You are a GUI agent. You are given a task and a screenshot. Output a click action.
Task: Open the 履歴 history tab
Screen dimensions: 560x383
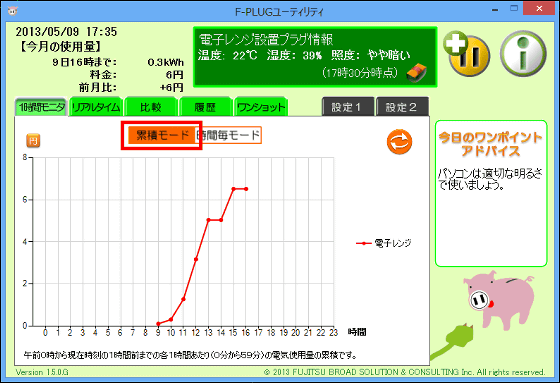205,107
